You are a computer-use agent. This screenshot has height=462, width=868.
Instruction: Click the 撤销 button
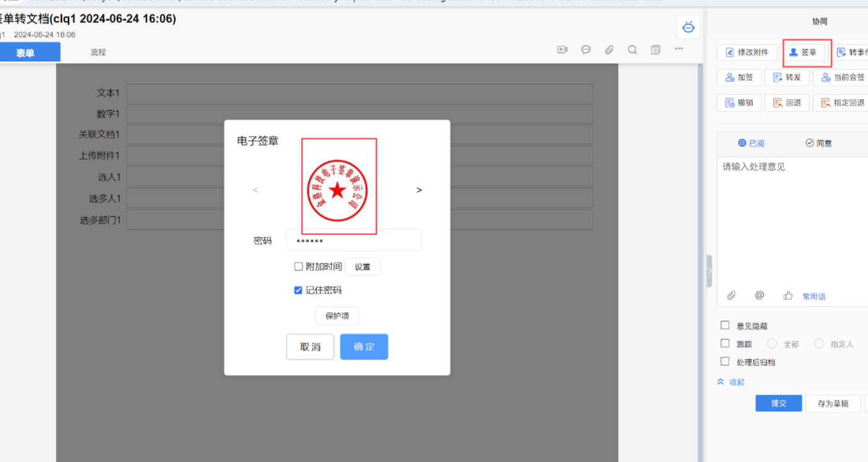tap(739, 103)
